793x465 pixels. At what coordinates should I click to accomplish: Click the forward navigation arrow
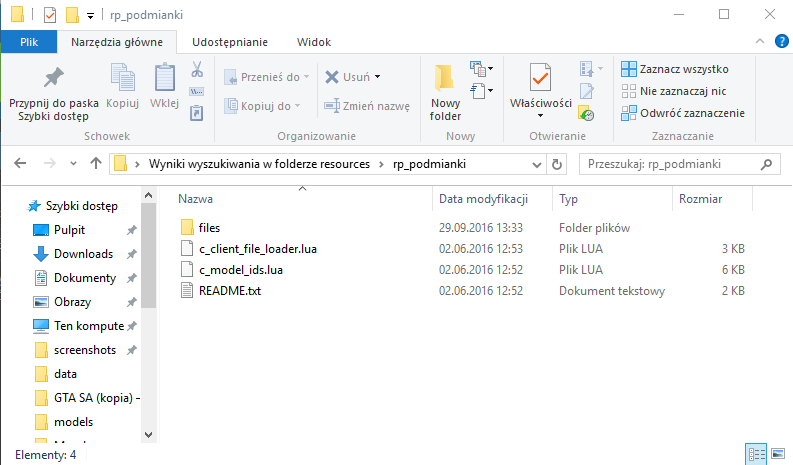point(50,163)
